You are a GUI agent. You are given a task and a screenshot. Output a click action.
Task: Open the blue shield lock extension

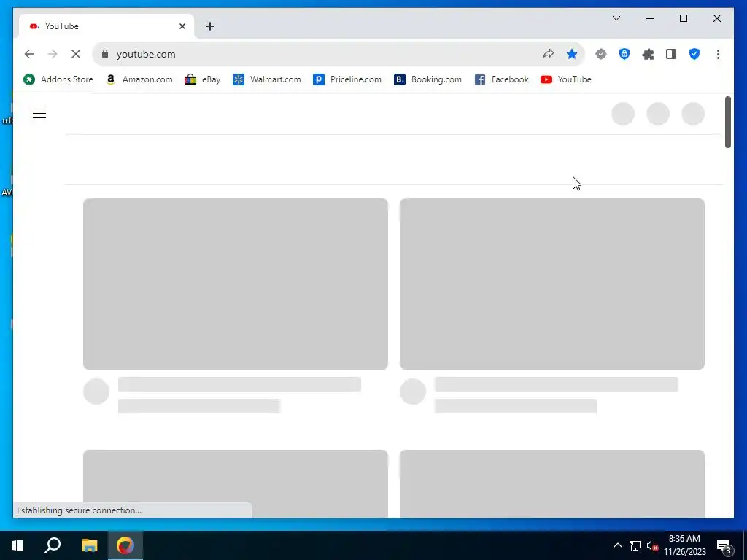point(624,54)
